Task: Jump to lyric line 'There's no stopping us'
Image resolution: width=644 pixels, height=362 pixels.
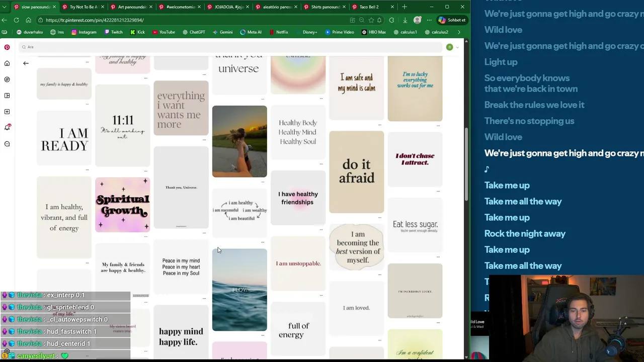Action: 529,121
